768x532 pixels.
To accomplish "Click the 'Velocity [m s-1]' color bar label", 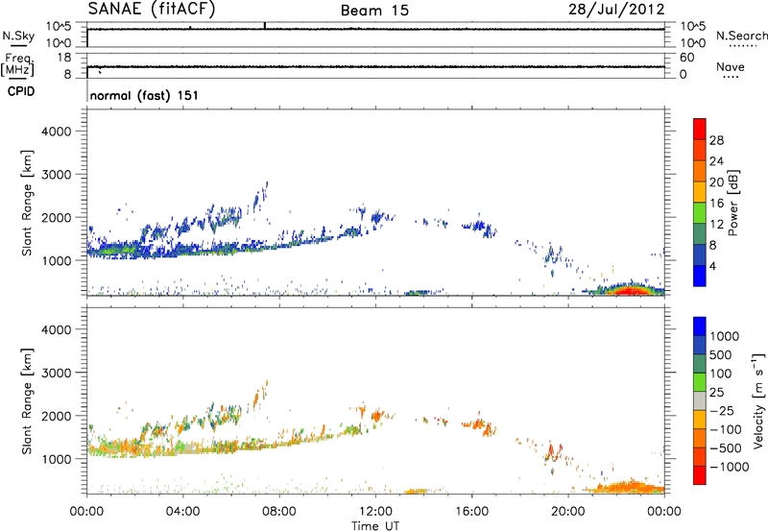I will click(x=758, y=400).
